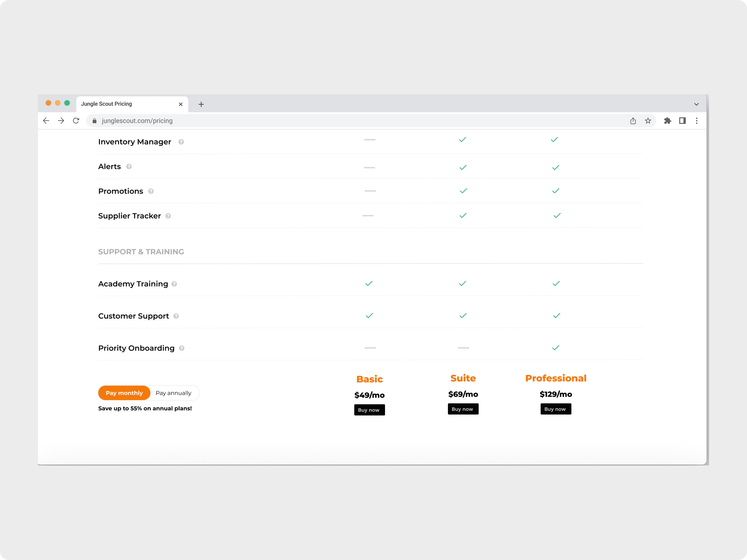Click Academy Training info icon

coord(174,284)
